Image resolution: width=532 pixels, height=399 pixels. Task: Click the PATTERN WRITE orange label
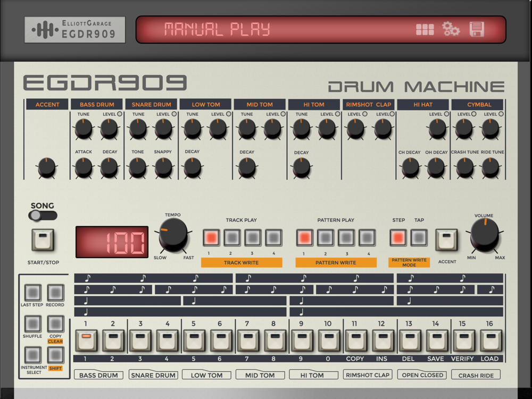tap(336, 263)
